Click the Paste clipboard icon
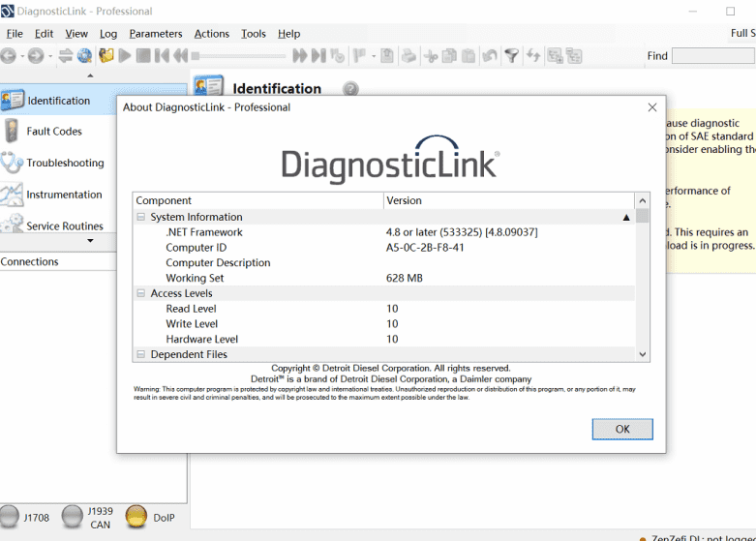This screenshot has height=541, width=756. coord(469,56)
